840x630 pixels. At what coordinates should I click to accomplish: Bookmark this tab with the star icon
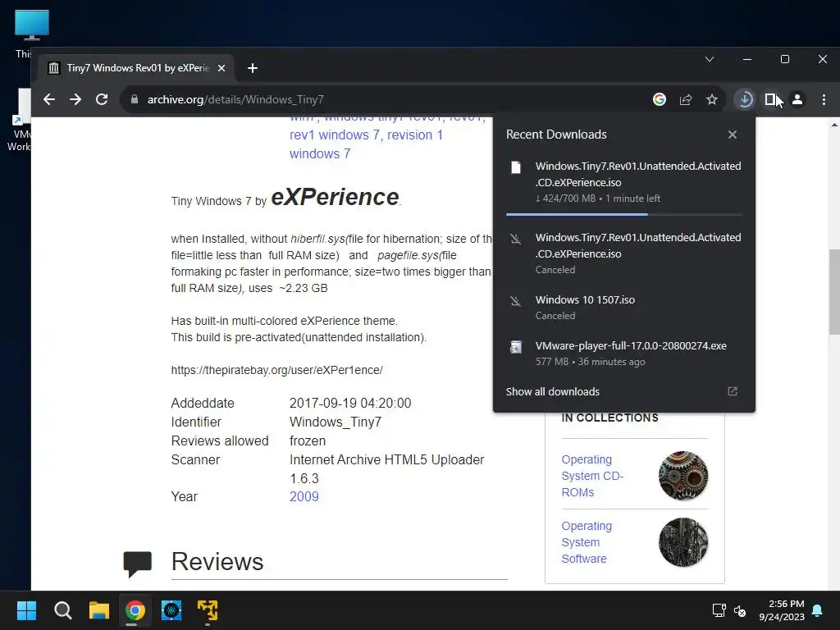coord(711,99)
